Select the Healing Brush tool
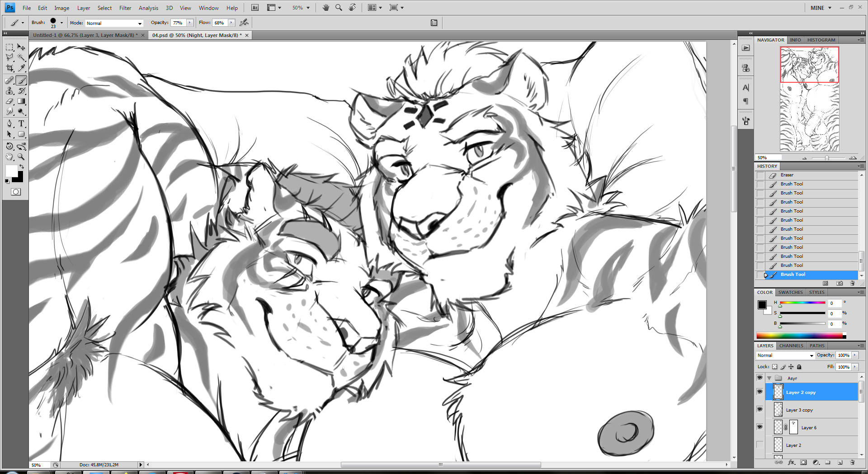Screen dimensions: 868x474 pos(9,81)
